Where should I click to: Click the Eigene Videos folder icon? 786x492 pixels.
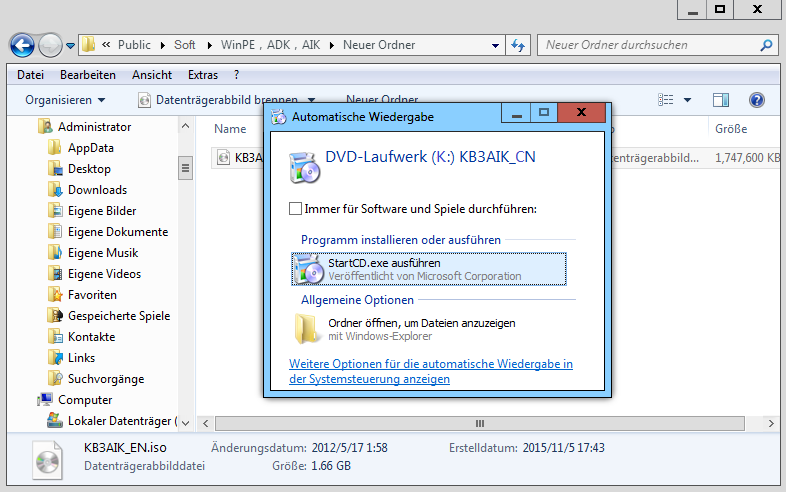pyautogui.click(x=55, y=273)
